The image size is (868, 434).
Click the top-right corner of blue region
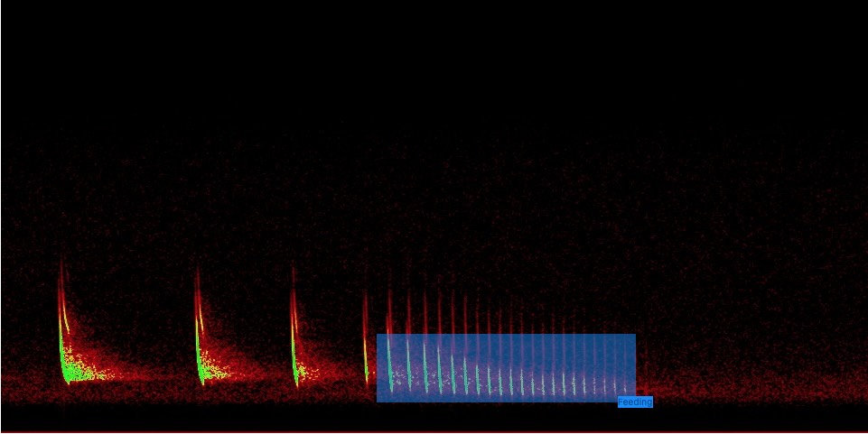pyautogui.click(x=635, y=335)
